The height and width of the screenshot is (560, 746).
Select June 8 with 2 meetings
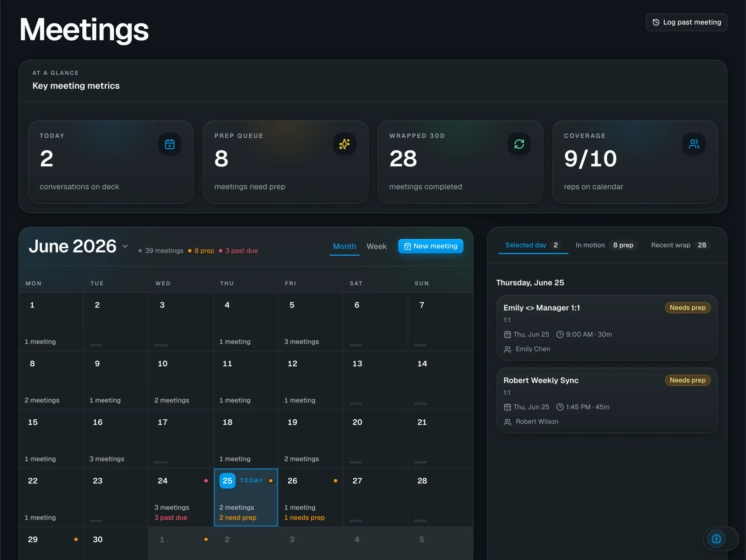click(x=51, y=380)
